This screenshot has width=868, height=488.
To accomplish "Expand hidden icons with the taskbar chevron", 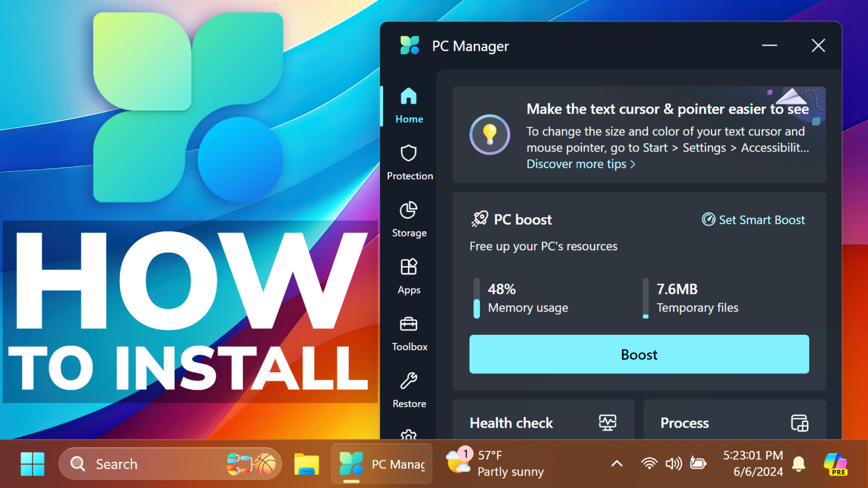I will (617, 464).
